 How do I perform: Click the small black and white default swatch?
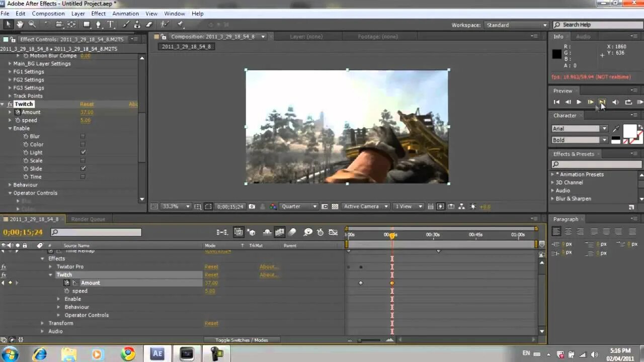pyautogui.click(x=616, y=140)
